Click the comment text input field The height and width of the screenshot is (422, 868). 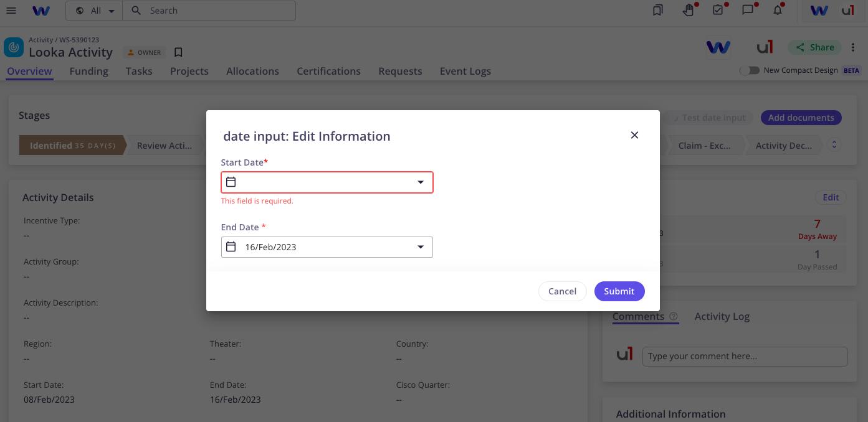(x=745, y=357)
